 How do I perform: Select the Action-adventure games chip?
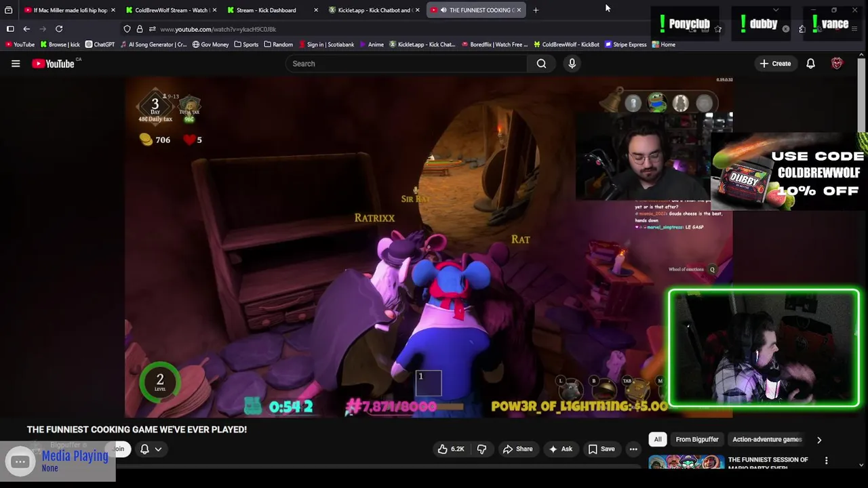click(x=767, y=439)
